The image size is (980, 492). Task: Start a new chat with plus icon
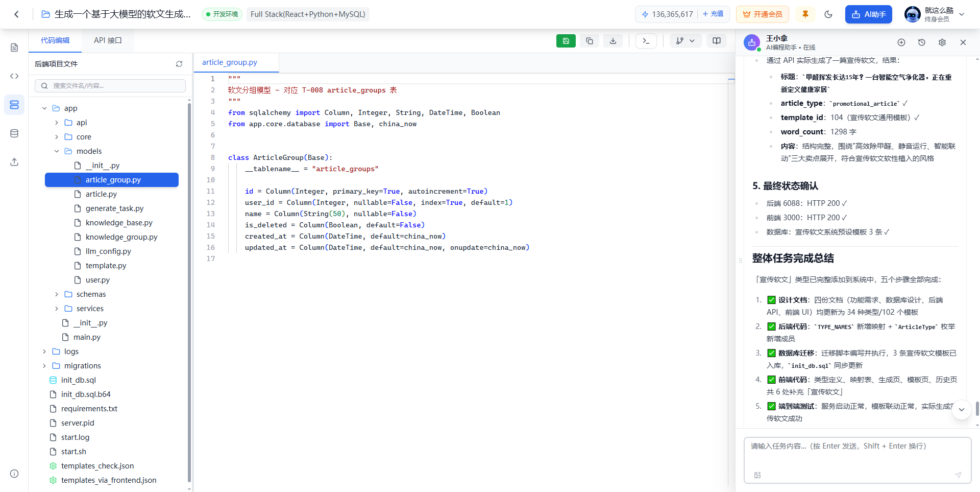[x=901, y=42]
